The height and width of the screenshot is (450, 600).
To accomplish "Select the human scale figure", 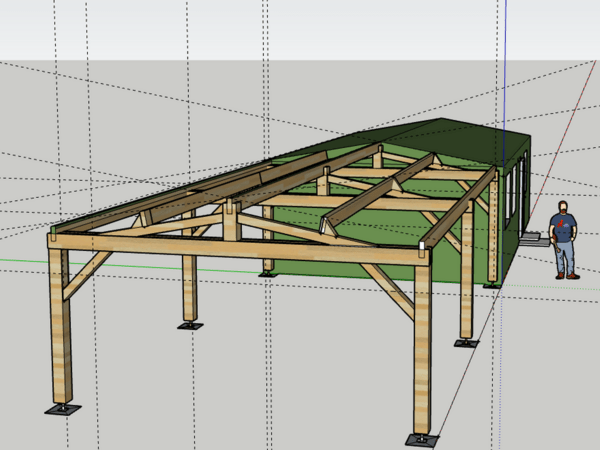I will (566, 242).
